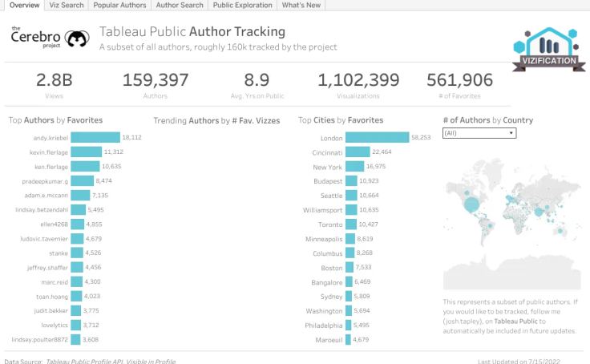
Task: Click the Tableau Public Profile API data source link
Action: (x=111, y=361)
